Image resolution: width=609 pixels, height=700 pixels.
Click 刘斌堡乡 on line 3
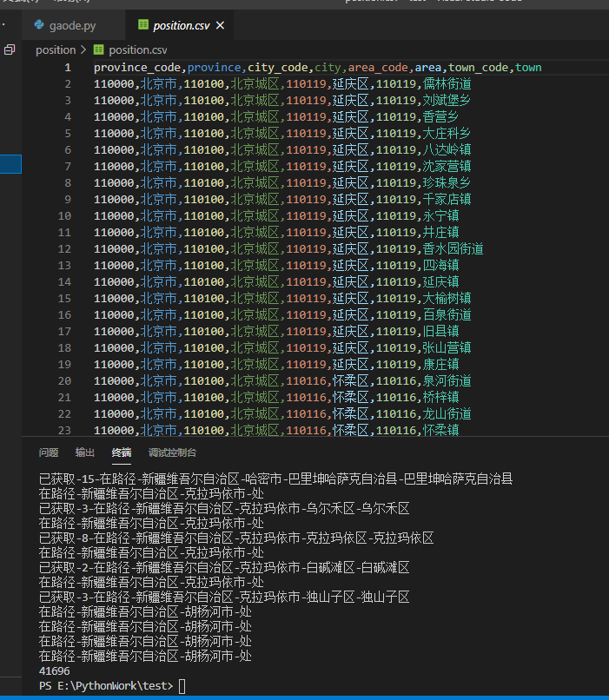pyautogui.click(x=447, y=101)
